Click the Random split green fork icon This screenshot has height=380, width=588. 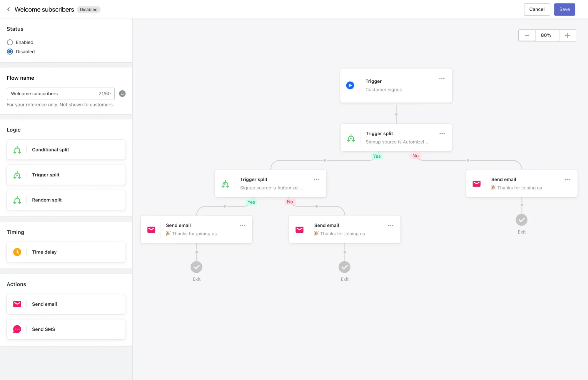pyautogui.click(x=17, y=200)
